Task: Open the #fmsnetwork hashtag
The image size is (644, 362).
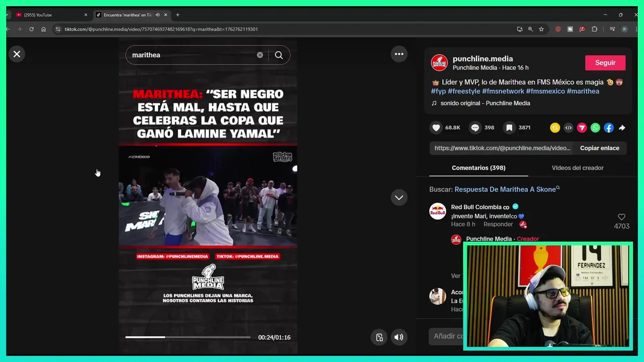Action: (x=503, y=91)
